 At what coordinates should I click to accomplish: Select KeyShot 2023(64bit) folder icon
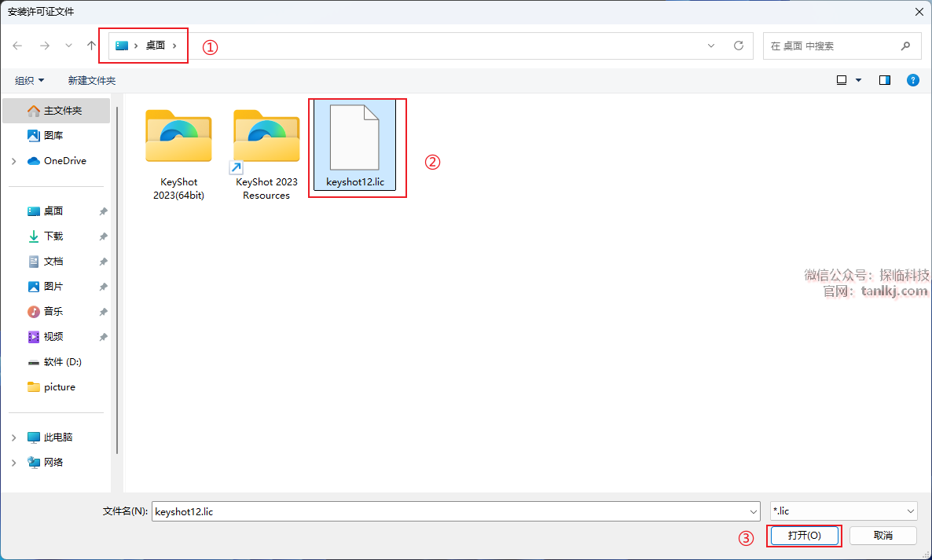(x=178, y=136)
